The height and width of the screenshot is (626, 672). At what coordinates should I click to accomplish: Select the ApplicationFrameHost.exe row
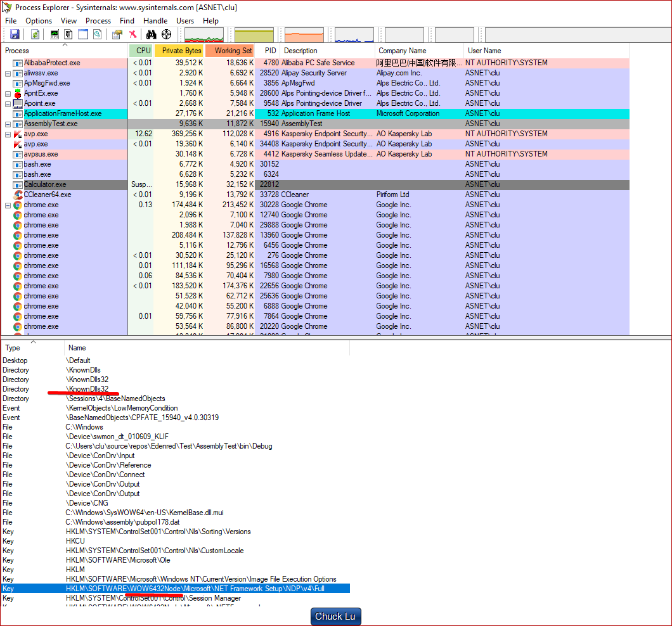[315, 113]
